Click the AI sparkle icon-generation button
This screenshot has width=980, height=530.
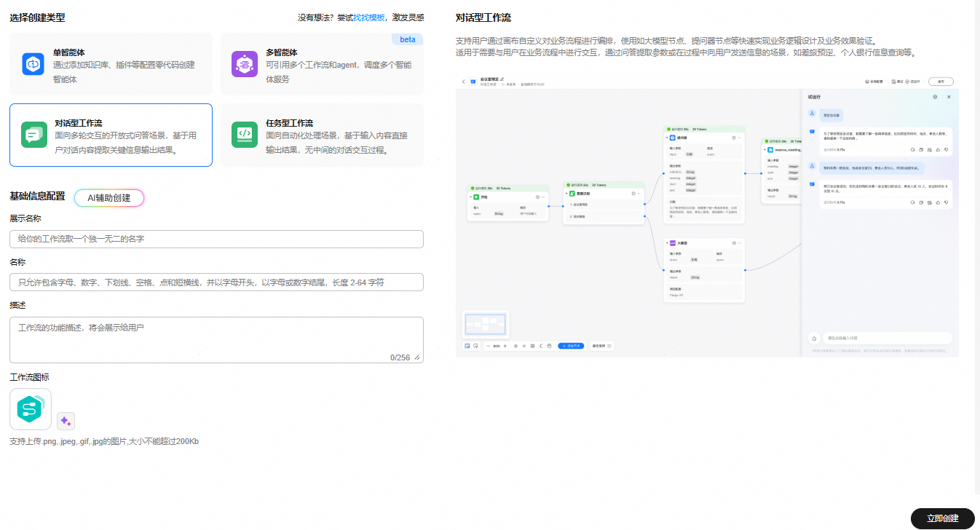(66, 421)
